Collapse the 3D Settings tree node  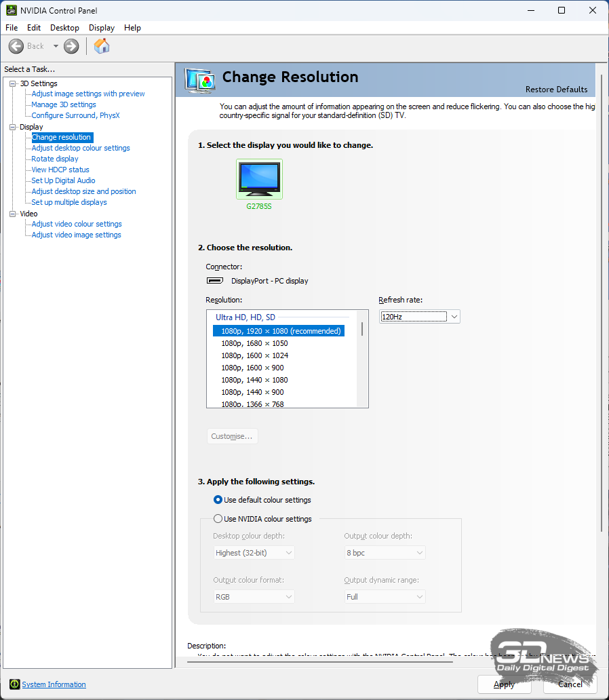pyautogui.click(x=12, y=83)
